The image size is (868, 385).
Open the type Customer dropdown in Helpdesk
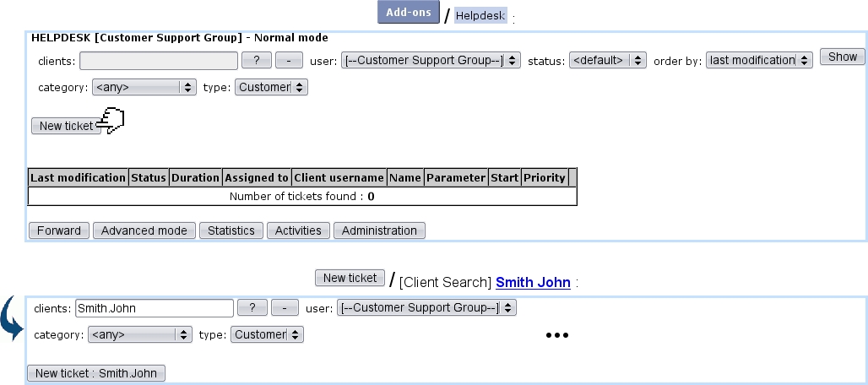point(271,87)
